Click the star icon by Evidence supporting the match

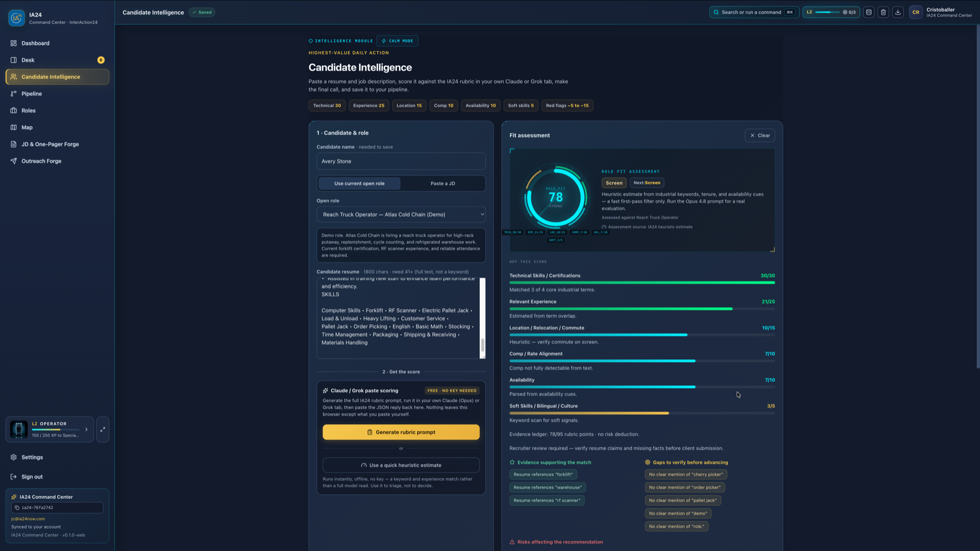pos(512,462)
